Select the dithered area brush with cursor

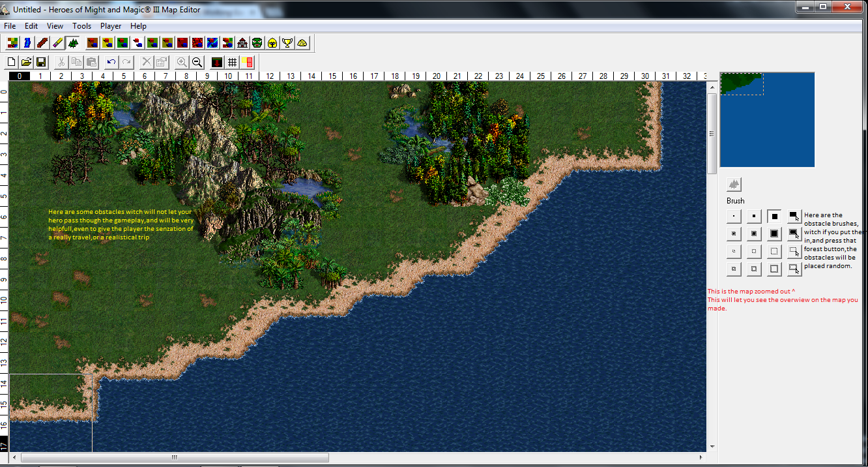pyautogui.click(x=794, y=233)
